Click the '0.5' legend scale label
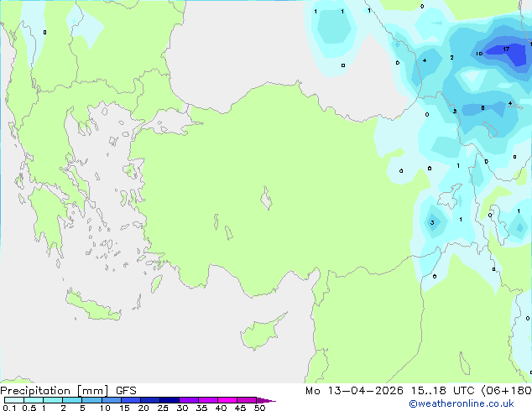 pyautogui.click(x=29, y=408)
